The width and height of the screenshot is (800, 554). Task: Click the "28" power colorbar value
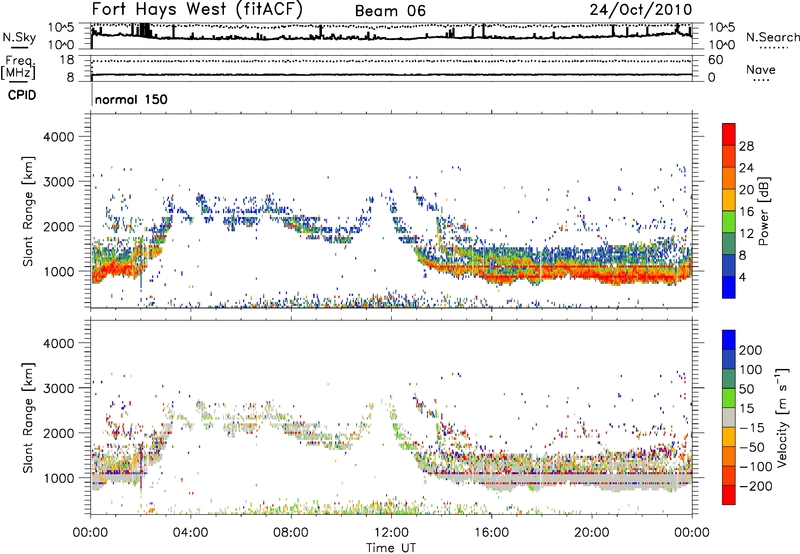[746, 146]
